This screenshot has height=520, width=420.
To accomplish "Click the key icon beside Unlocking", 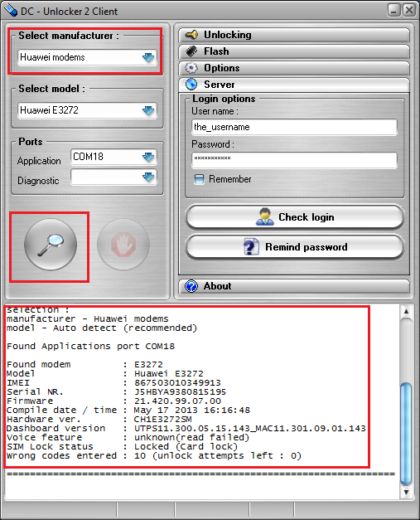I will pyautogui.click(x=191, y=35).
